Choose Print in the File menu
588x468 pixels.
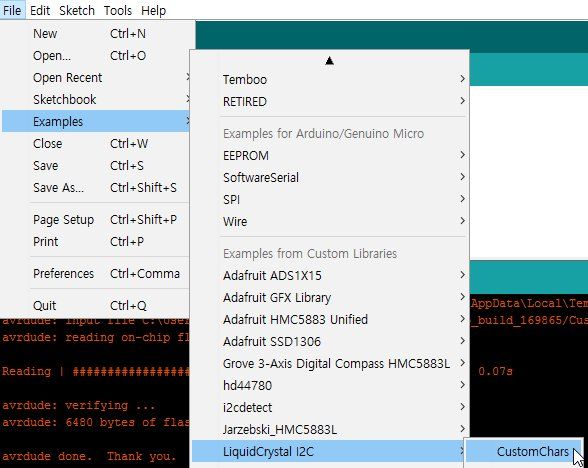(x=96, y=241)
